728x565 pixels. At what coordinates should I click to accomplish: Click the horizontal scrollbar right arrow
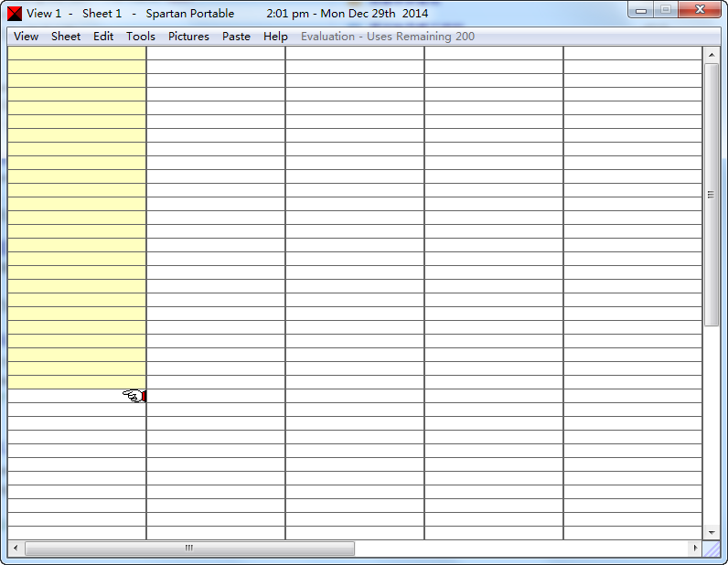(694, 548)
